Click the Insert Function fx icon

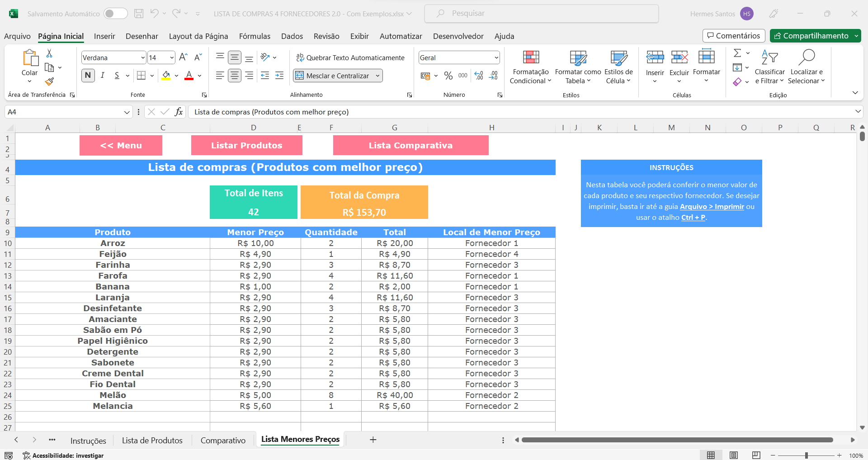coord(179,112)
